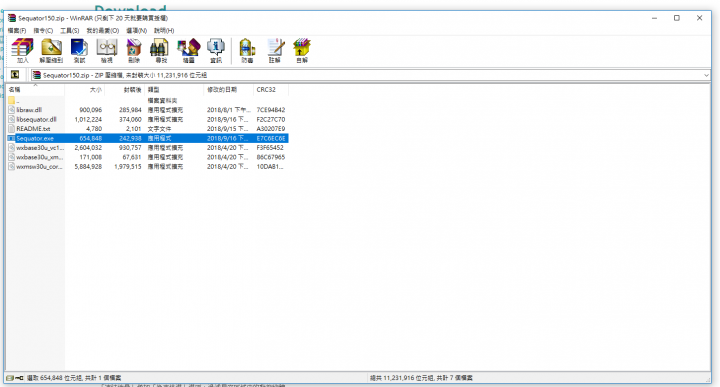Select the README.txt file
The image size is (720, 387).
click(x=33, y=129)
